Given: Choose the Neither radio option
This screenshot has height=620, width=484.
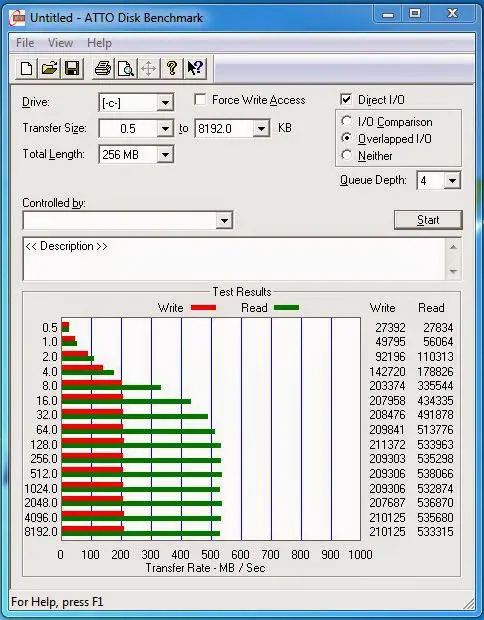Looking at the screenshot, I should tap(346, 155).
